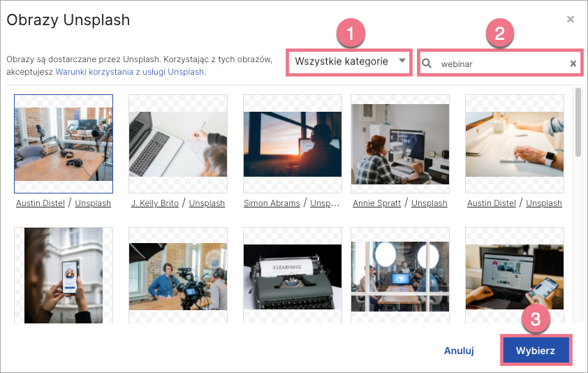588x373 pixels.
Task: Open the Wszystkie kategorie dropdown
Action: pos(349,61)
